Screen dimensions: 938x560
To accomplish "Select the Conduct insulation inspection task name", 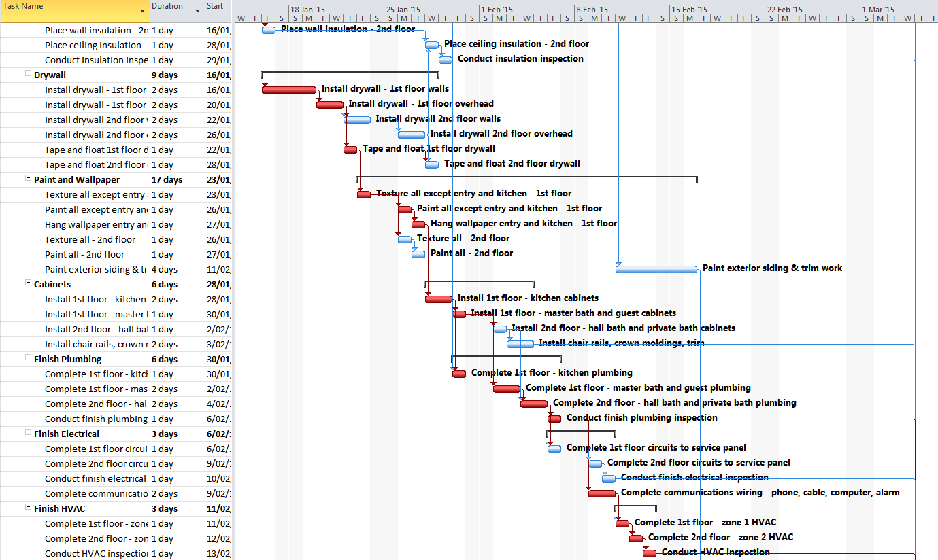I will 95,60.
